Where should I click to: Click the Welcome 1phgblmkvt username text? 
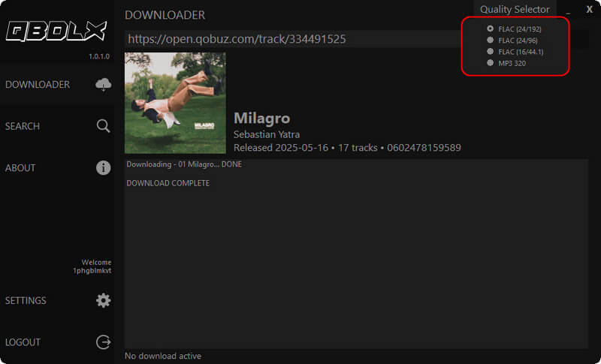tap(92, 266)
